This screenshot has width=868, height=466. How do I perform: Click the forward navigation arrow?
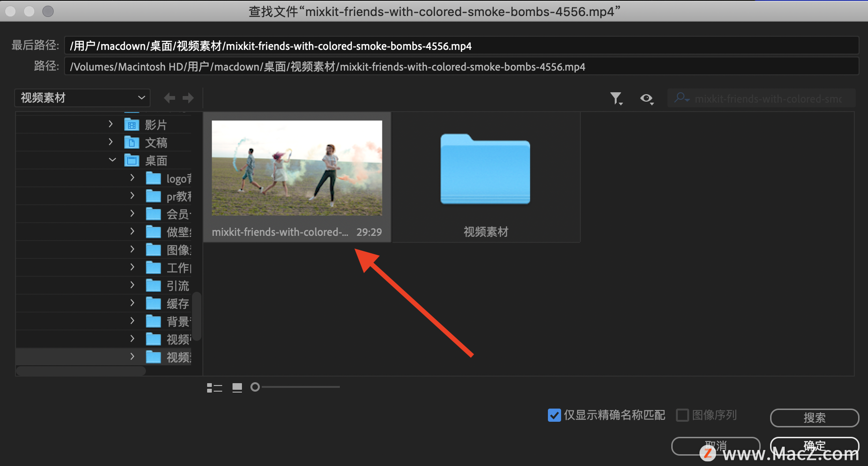[188, 98]
